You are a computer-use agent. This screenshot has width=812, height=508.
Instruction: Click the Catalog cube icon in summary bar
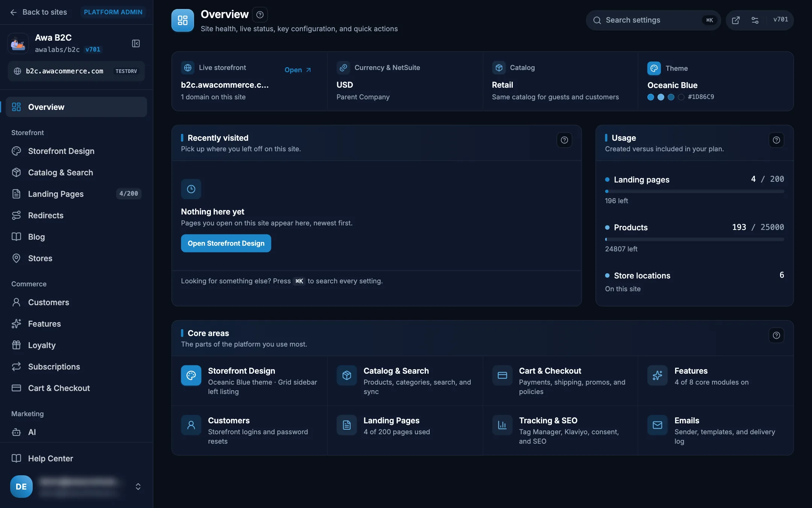pyautogui.click(x=499, y=68)
